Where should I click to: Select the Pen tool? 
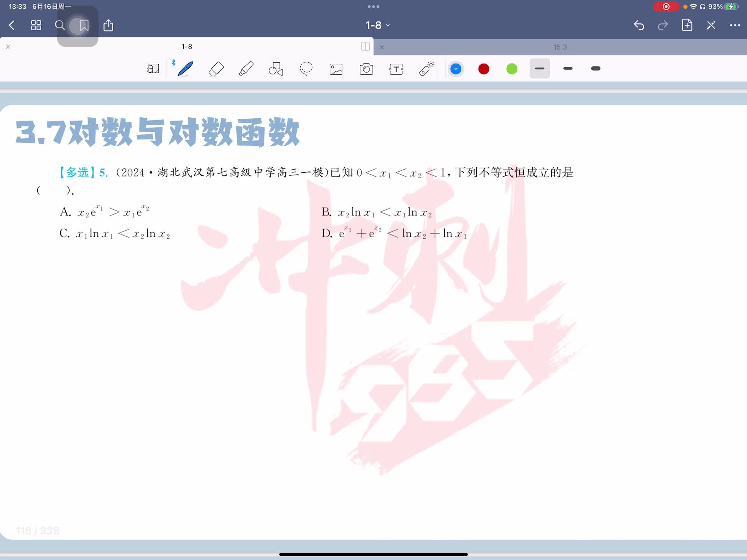tap(185, 69)
